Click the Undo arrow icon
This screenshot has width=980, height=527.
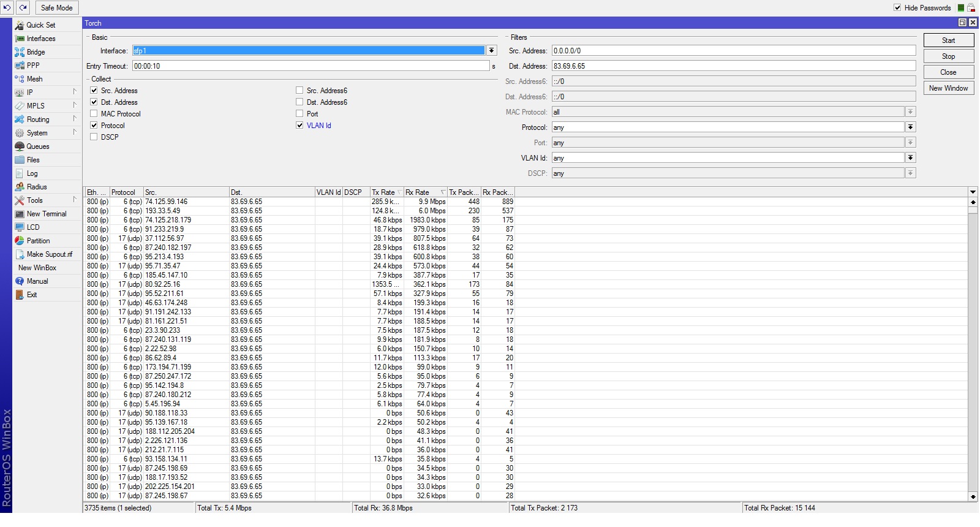7,8
